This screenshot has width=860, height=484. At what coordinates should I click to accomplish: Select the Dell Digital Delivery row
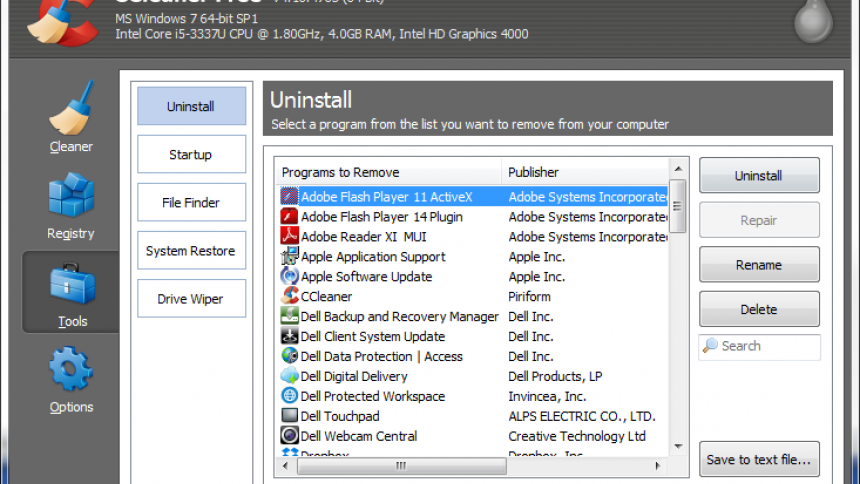(x=472, y=376)
